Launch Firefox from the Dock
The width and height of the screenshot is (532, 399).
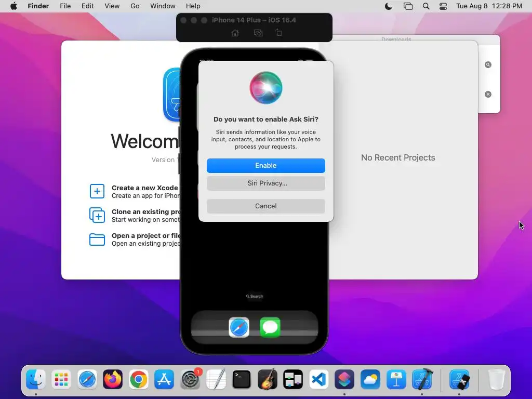click(x=113, y=379)
